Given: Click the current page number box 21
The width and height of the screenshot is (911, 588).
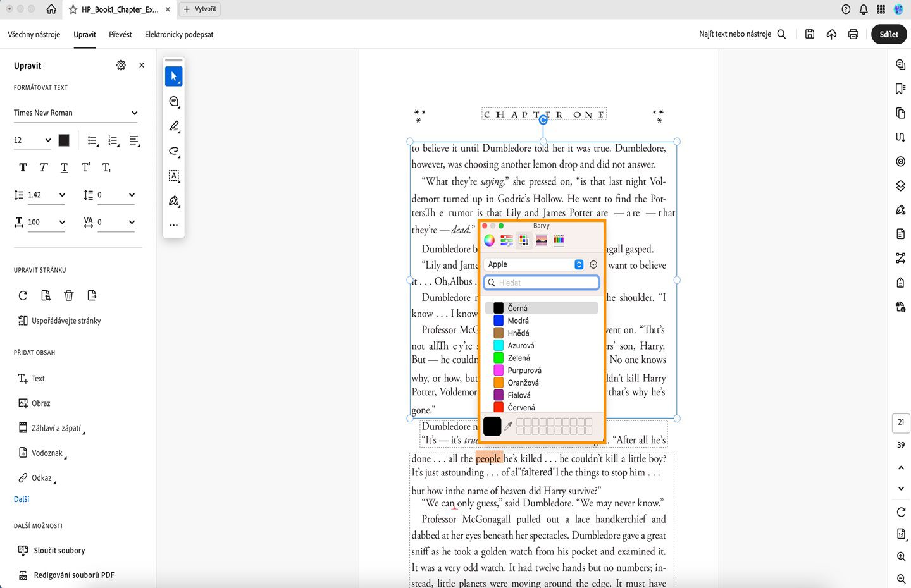Looking at the screenshot, I should click(x=901, y=422).
